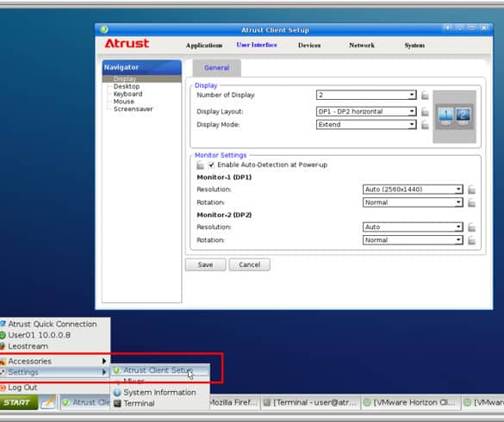This screenshot has width=504, height=422.
Task: Toggle Enable Auto-Detection at Power-up checkbox
Action: point(211,164)
